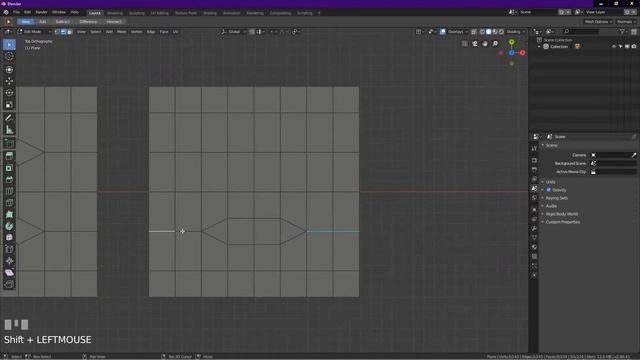
Task: Open Global transform orientation dropdown
Action: 233,31
